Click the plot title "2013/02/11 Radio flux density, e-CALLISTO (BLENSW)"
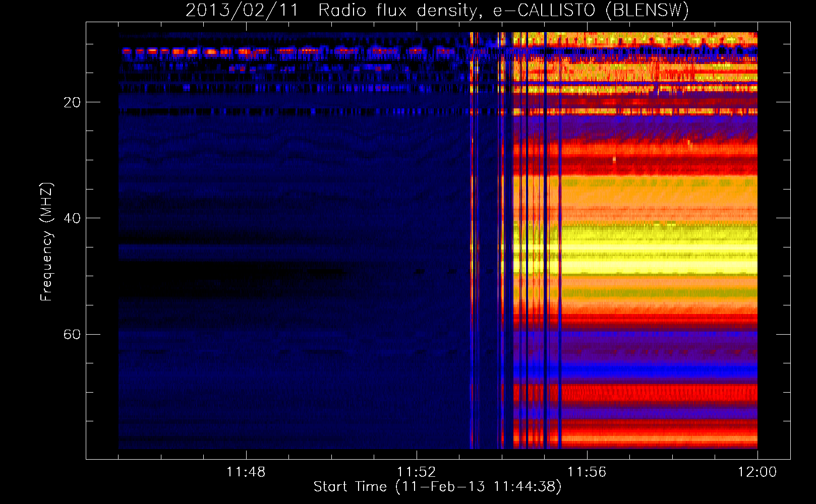The height and width of the screenshot is (504, 816). pos(437,11)
